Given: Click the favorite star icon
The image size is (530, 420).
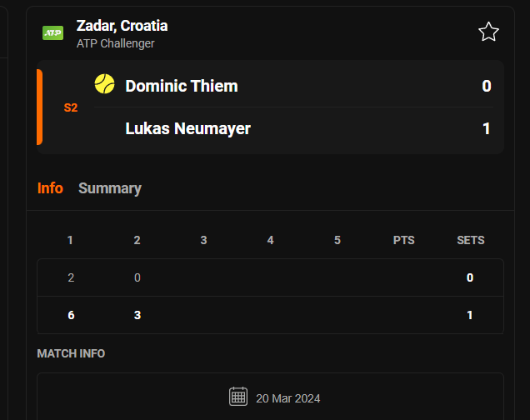Looking at the screenshot, I should [x=488, y=32].
